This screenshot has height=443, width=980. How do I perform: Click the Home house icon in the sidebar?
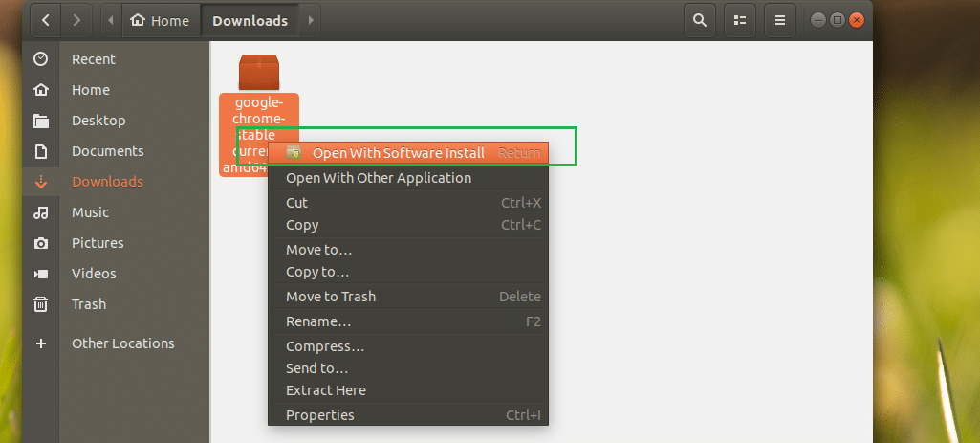pos(40,90)
